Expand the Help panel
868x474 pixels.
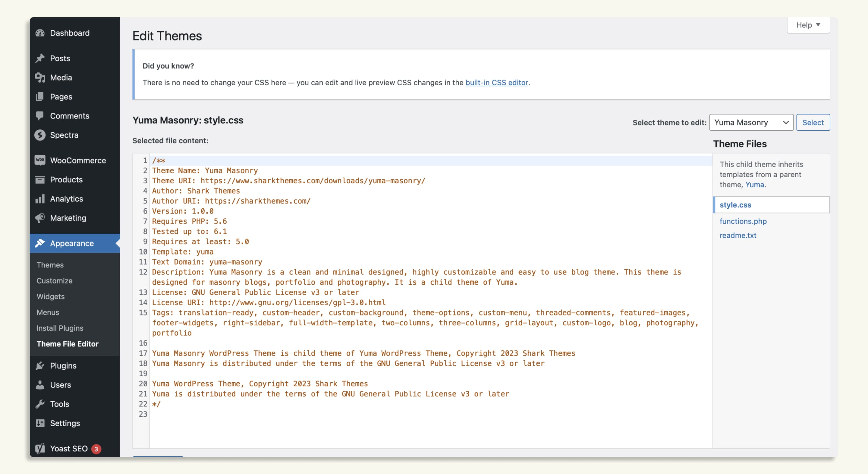click(x=808, y=25)
